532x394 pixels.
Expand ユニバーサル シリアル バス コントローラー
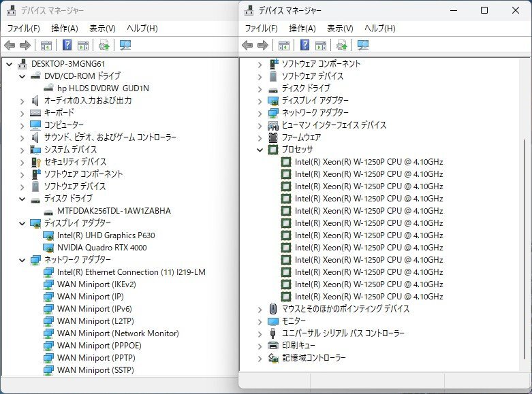pos(260,334)
